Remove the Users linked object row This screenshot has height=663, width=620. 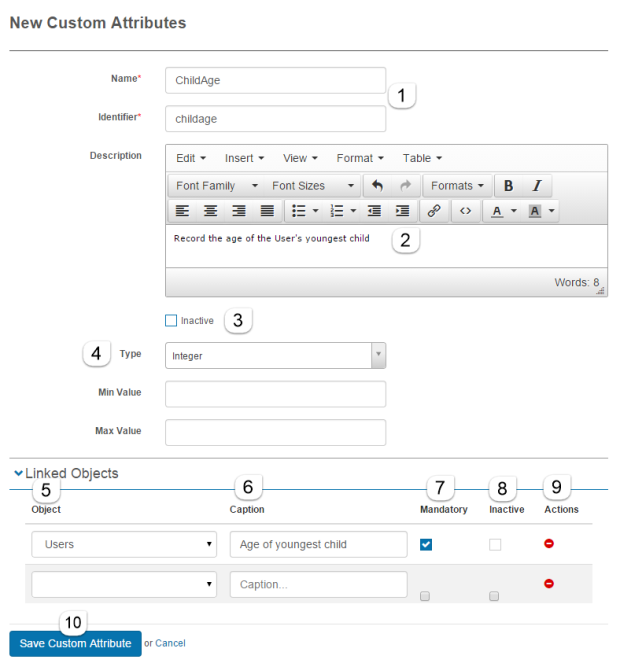tap(549, 544)
